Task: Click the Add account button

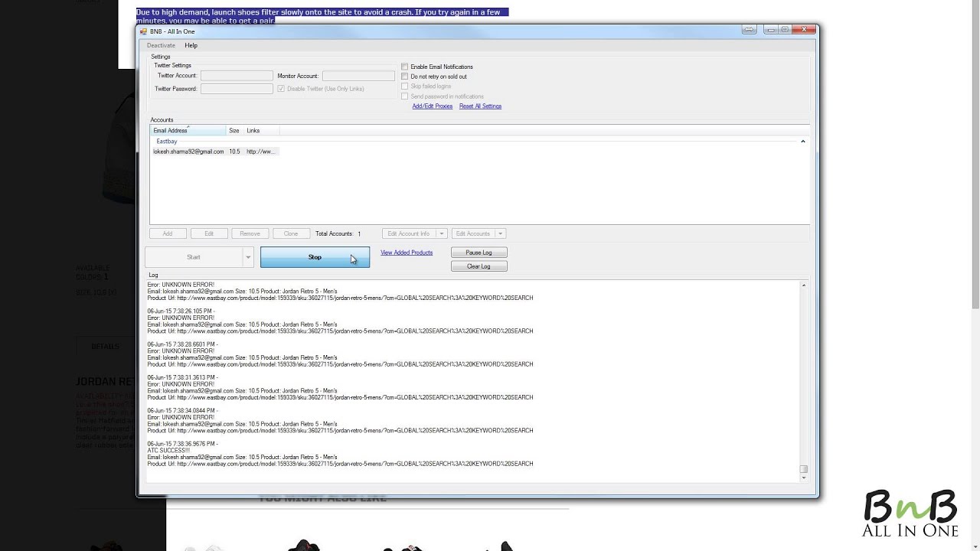Action: pyautogui.click(x=167, y=233)
